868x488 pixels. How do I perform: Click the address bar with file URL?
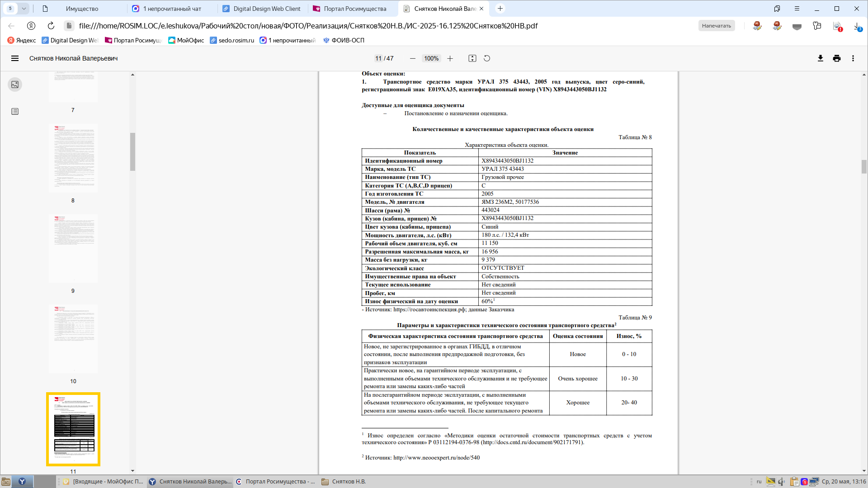click(x=308, y=26)
